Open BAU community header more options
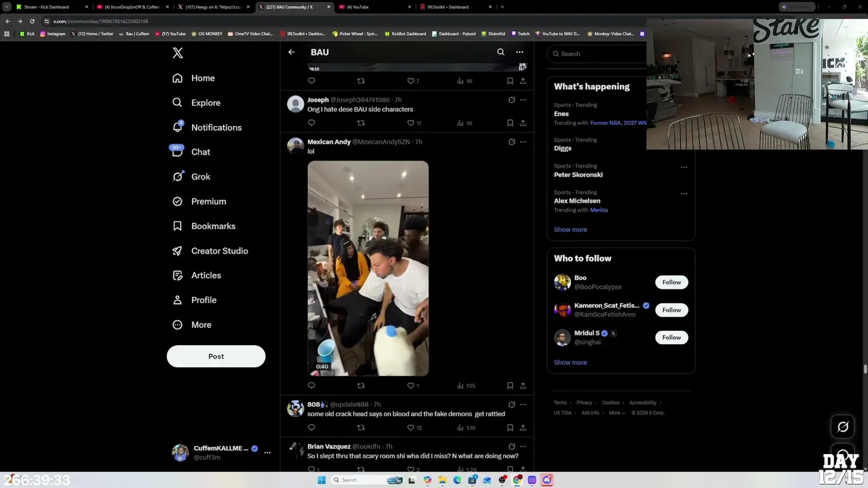 point(519,52)
